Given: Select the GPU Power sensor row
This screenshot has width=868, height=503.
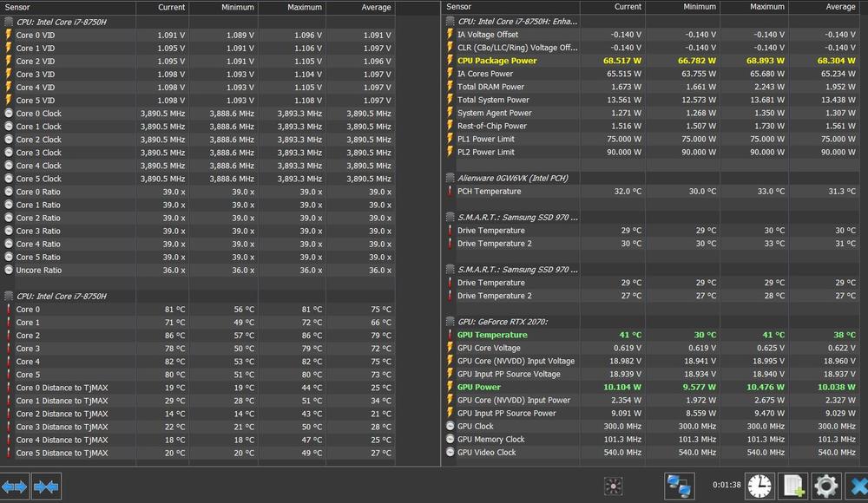Looking at the screenshot, I should click(478, 387).
